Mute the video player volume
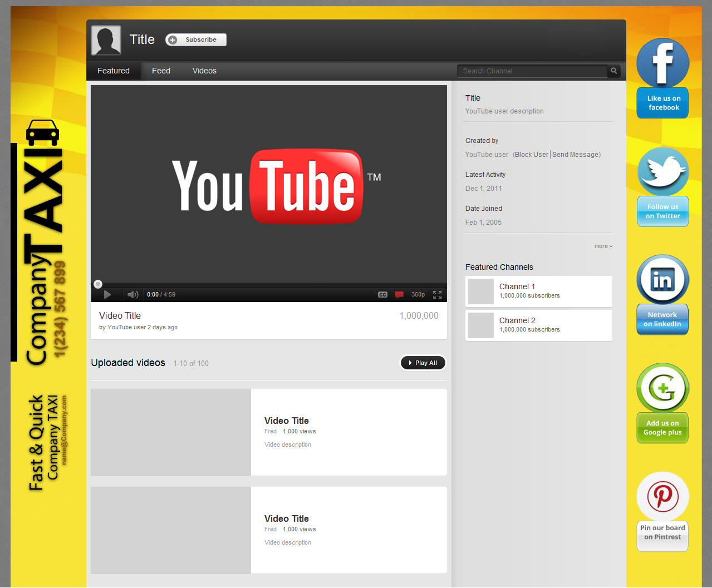712x588 pixels. pyautogui.click(x=132, y=294)
